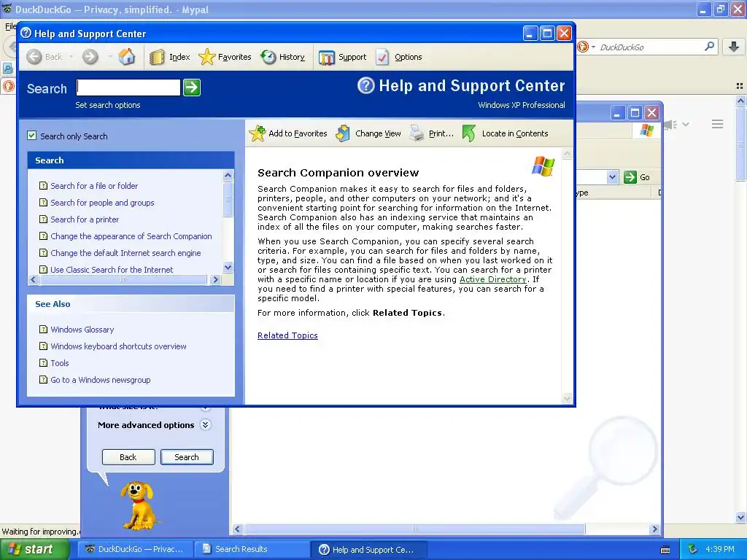747x560 pixels.
Task: Open the search engine dropdown arrow
Action: [x=593, y=47]
